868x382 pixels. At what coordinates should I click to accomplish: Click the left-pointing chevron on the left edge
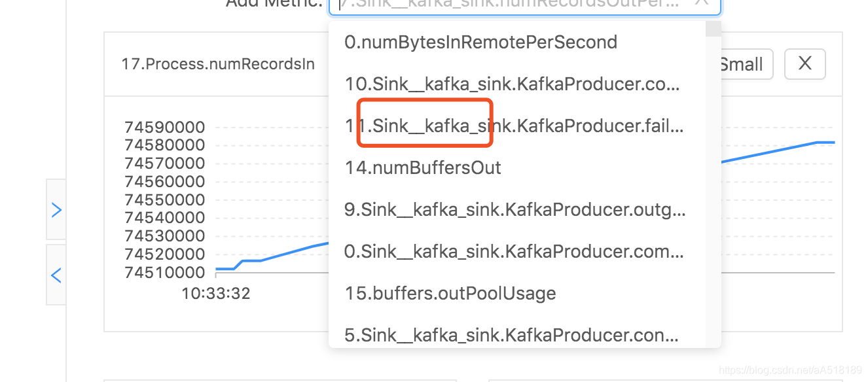(x=56, y=275)
